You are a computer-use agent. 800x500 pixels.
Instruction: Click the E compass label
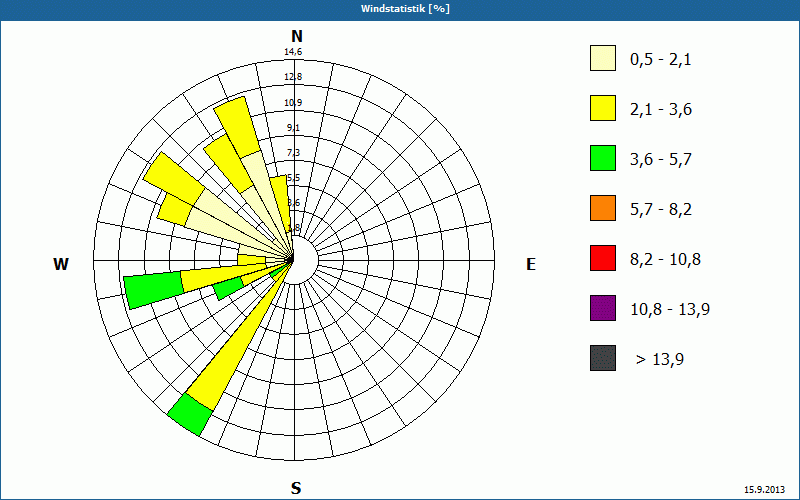pos(531,264)
